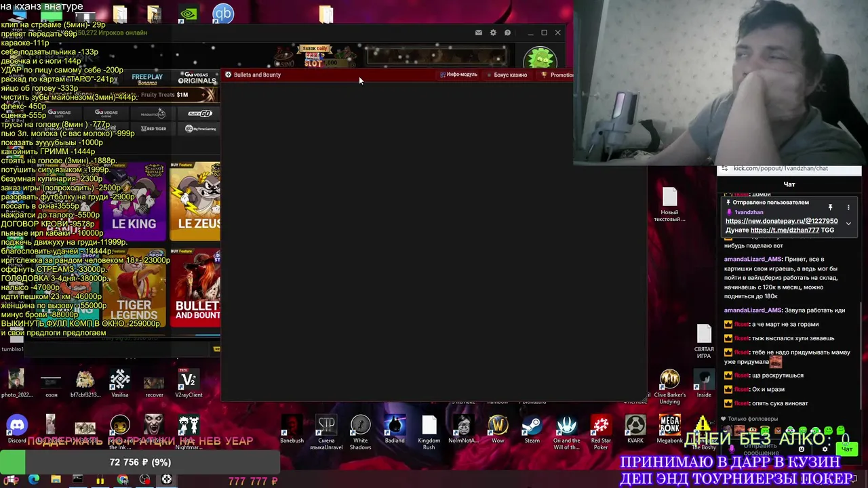Screen dimensions: 868x488
Task: Open the Windows Start menu
Action: (12, 480)
